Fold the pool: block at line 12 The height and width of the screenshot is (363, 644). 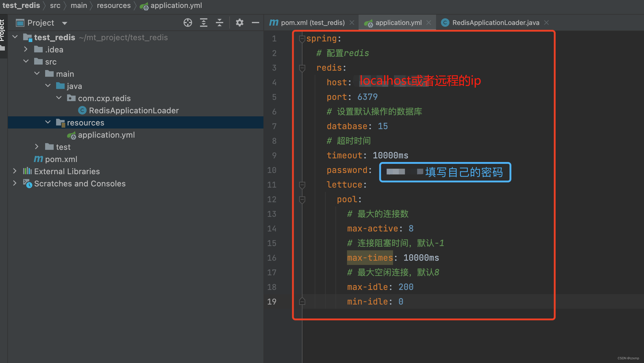click(x=302, y=199)
